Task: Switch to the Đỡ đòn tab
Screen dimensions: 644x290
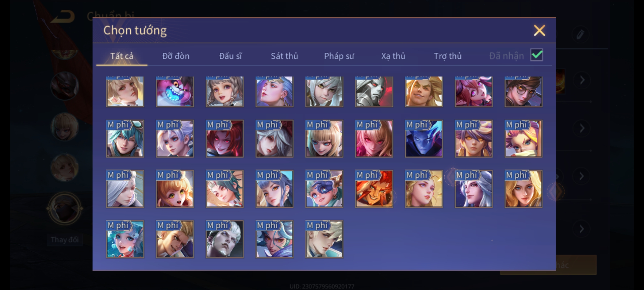Action: 176,56
